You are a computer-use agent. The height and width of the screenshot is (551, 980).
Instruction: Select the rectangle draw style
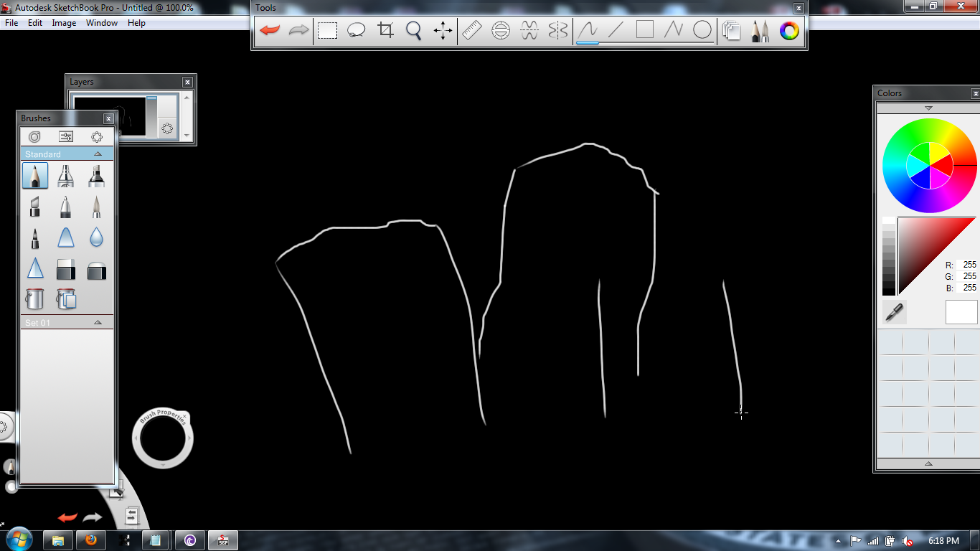(x=645, y=30)
